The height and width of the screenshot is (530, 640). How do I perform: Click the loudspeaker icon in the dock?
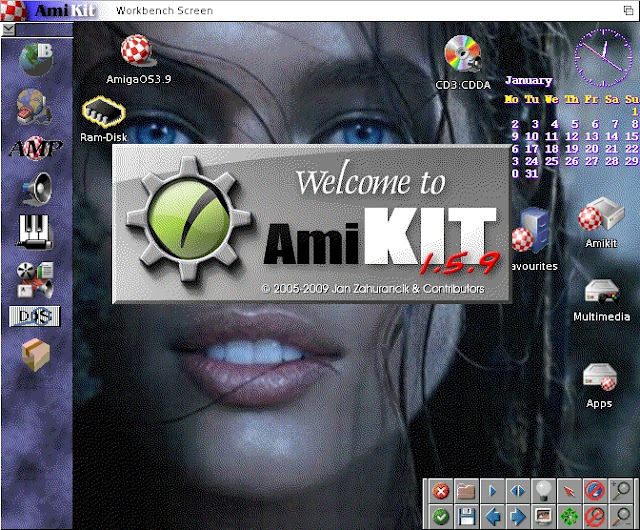click(37, 189)
